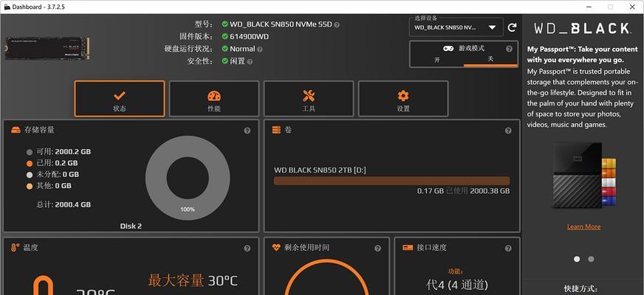Click the gamepad icon in game mode box

pos(448,48)
